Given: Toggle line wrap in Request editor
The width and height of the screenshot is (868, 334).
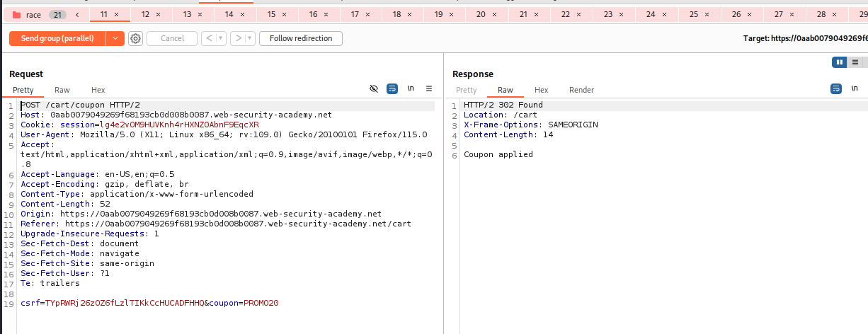Looking at the screenshot, I should (x=392, y=89).
